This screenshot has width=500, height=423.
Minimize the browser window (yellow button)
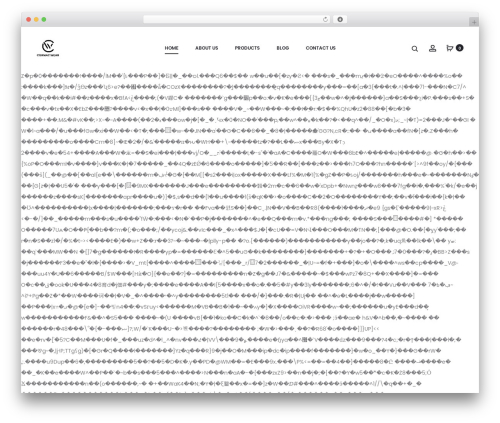(x=36, y=20)
